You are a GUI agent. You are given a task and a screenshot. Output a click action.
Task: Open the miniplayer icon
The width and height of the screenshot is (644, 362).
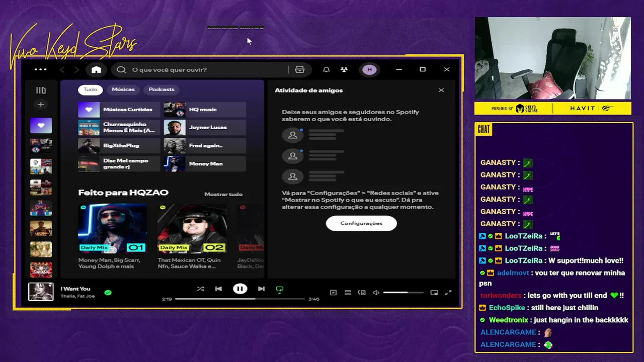434,293
